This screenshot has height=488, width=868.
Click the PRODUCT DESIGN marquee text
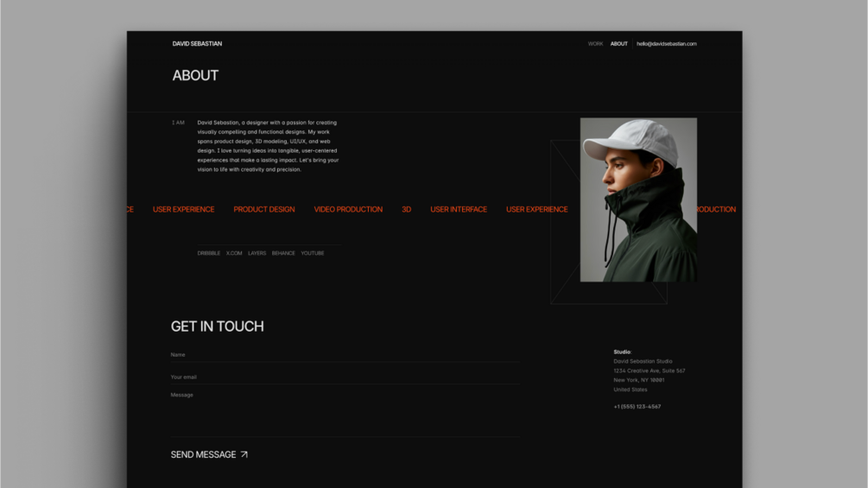pyautogui.click(x=264, y=209)
